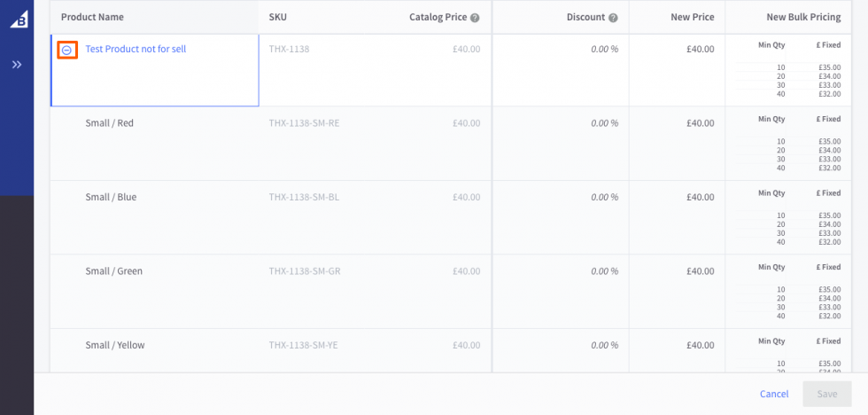Open Test Product not for sell link
The width and height of the screenshot is (868, 415).
(136, 50)
